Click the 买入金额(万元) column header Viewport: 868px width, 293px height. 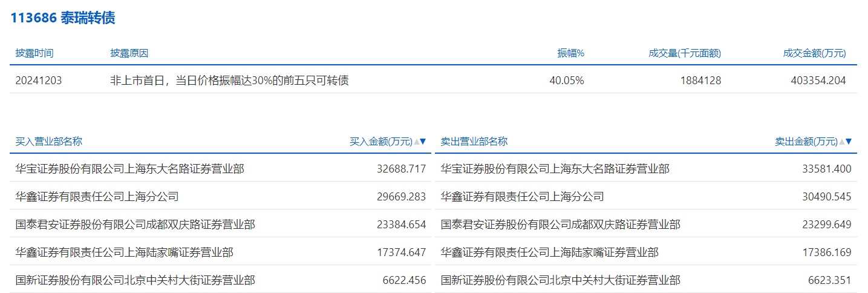(x=381, y=142)
